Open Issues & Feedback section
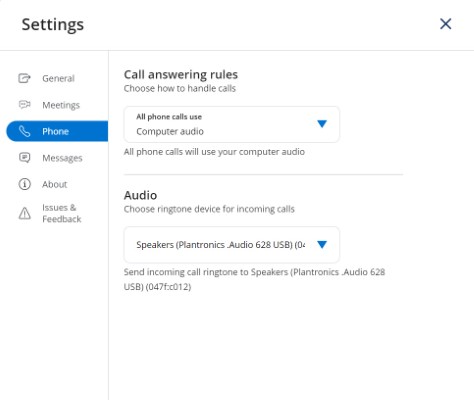 click(62, 213)
